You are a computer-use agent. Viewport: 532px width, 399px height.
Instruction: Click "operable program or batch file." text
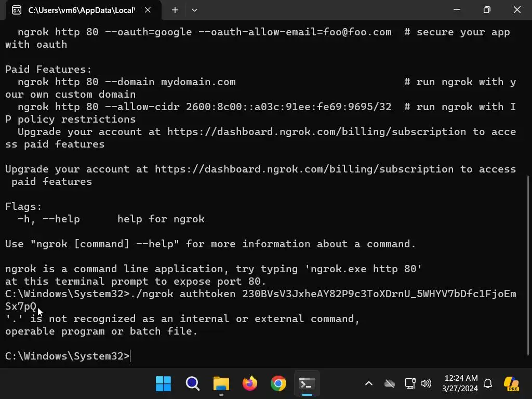tap(101, 331)
